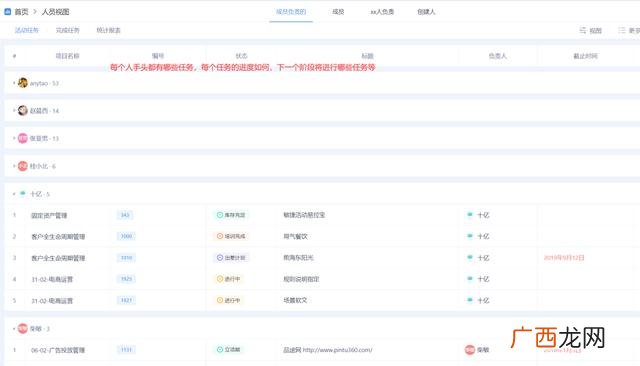
Task: Open the www.pintu360.com link
Action: point(337,350)
